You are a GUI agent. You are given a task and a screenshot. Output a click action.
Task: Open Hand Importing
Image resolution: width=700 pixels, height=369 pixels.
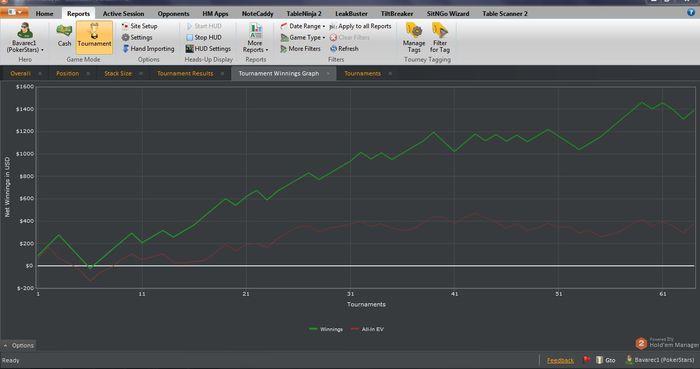(148, 49)
